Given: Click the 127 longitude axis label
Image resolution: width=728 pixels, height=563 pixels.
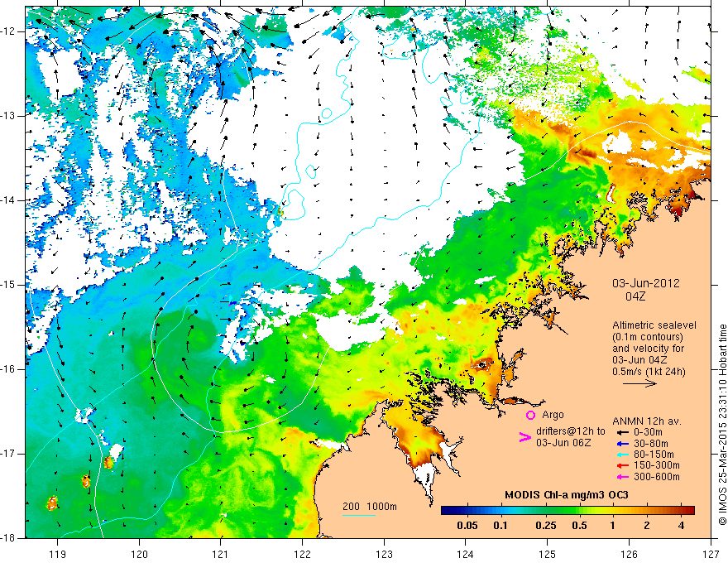Looking at the screenshot, I should pos(711,554).
